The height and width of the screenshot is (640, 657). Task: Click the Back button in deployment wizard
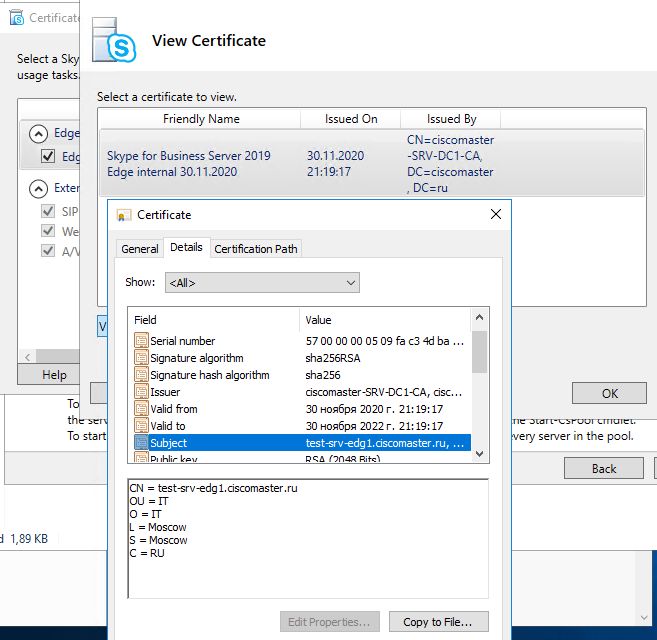coord(604,468)
